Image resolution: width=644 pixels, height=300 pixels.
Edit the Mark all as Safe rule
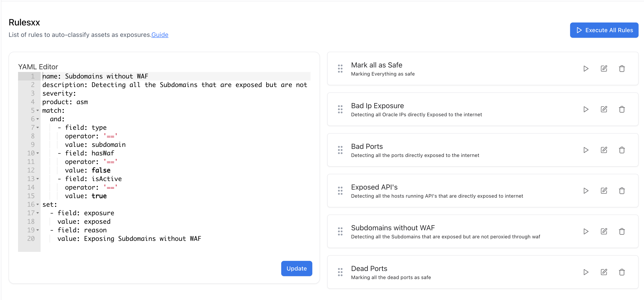pos(604,68)
